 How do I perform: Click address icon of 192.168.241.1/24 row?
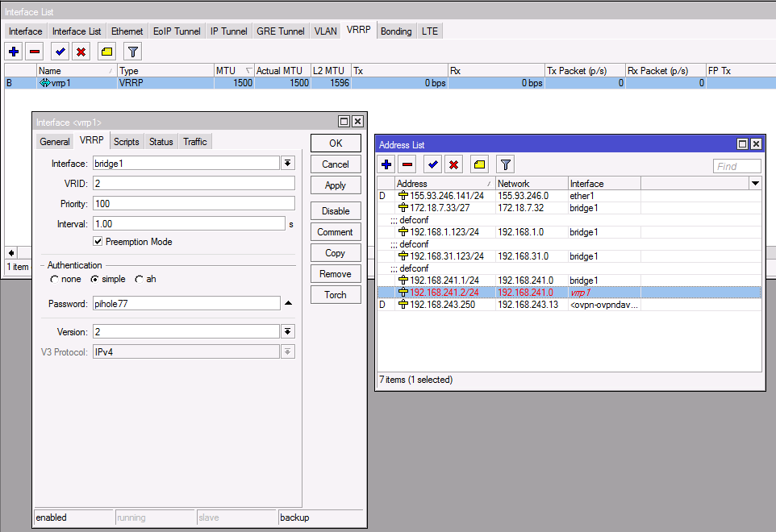tap(403, 281)
